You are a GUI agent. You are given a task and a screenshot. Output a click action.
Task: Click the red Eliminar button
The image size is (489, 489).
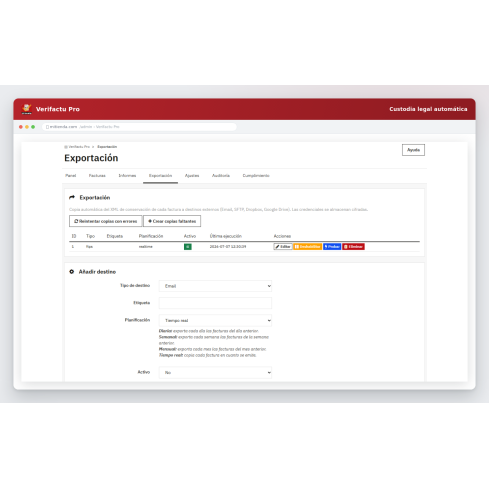click(353, 247)
